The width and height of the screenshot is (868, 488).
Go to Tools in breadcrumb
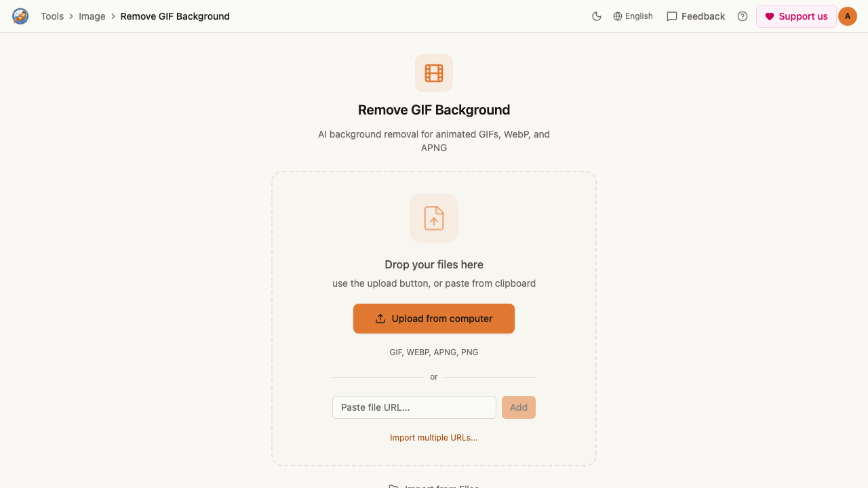coord(52,16)
